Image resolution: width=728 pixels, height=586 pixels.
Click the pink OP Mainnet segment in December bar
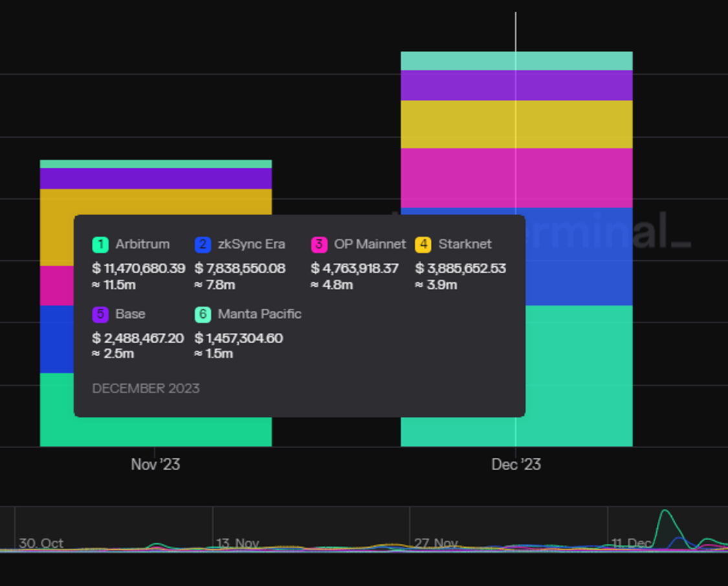[x=517, y=178]
